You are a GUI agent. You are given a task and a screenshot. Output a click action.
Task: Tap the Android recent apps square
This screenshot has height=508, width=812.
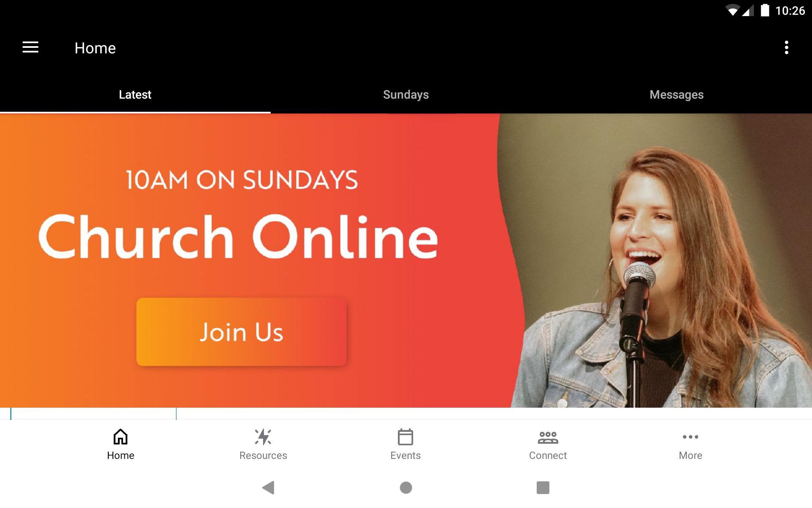coord(543,488)
